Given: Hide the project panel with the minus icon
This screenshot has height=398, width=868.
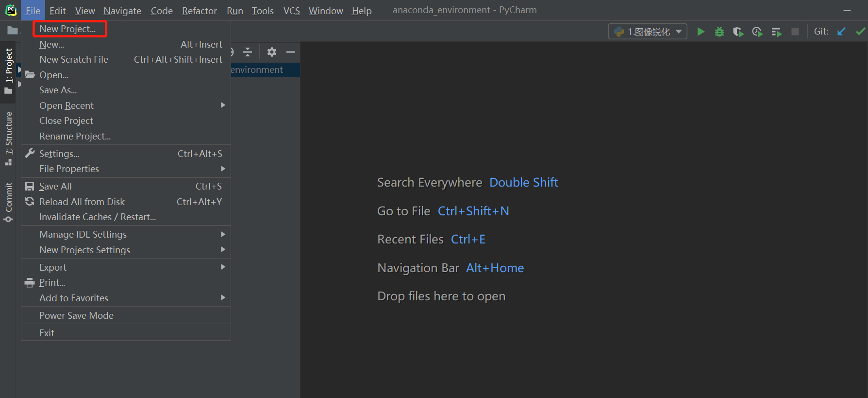Looking at the screenshot, I should coord(291,52).
